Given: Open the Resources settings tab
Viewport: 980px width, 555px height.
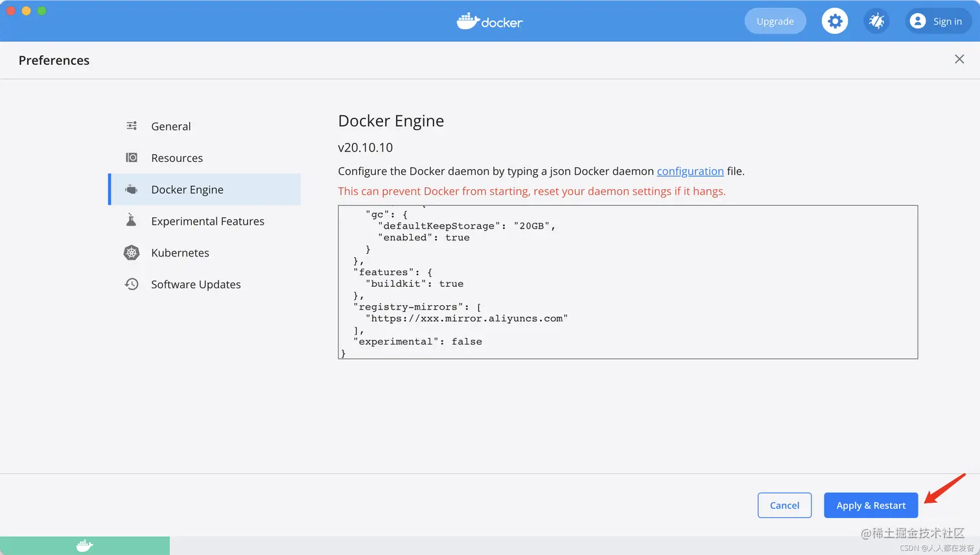Looking at the screenshot, I should (205, 158).
